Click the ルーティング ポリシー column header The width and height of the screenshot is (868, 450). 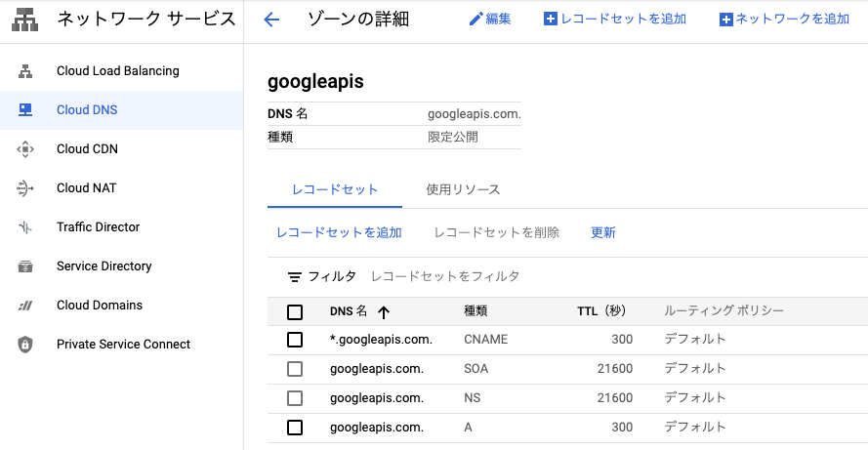pyautogui.click(x=724, y=310)
